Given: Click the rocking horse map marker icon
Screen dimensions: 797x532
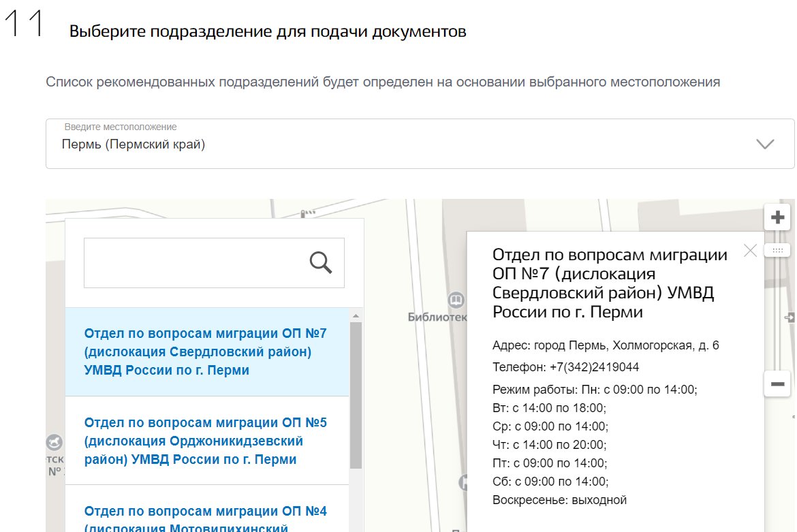Looking at the screenshot, I should [x=54, y=443].
